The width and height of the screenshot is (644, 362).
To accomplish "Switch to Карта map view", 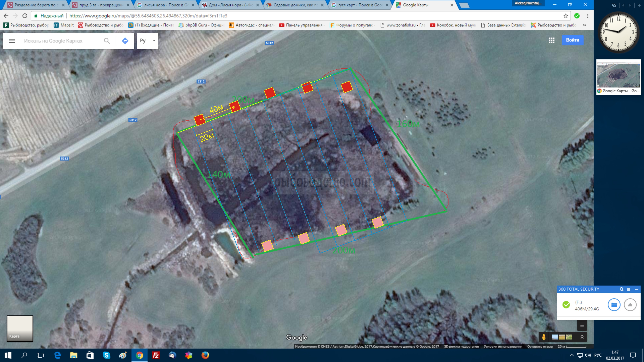I will click(20, 328).
